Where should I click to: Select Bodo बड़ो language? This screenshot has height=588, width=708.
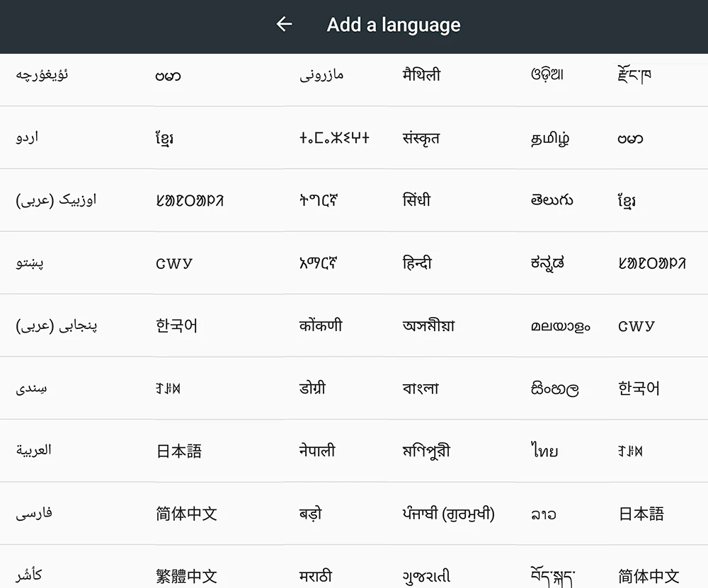coord(311,513)
